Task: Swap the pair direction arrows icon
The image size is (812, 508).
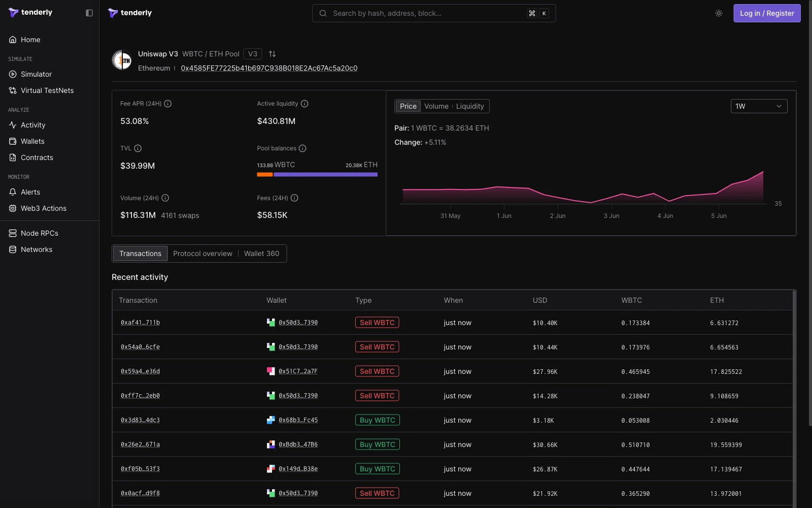Action: [272, 54]
